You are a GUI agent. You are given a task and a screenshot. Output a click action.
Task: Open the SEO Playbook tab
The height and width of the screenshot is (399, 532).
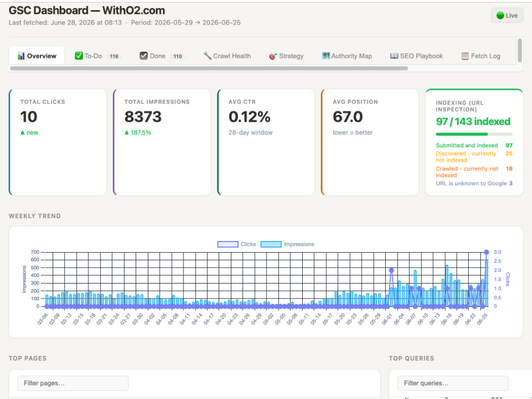click(417, 56)
